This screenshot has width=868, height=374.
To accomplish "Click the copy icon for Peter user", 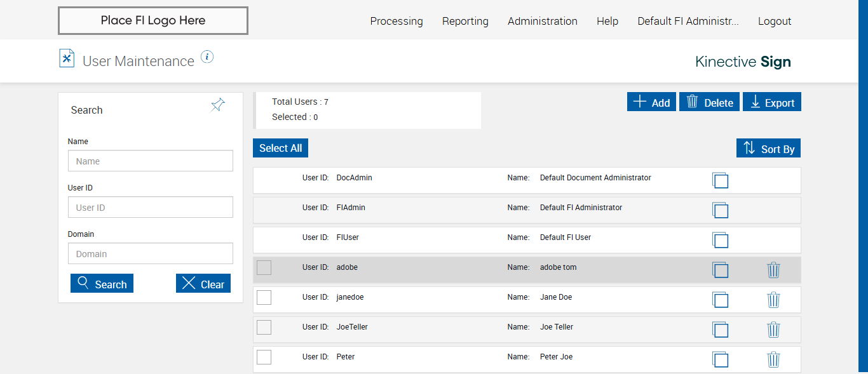I will 720,359.
